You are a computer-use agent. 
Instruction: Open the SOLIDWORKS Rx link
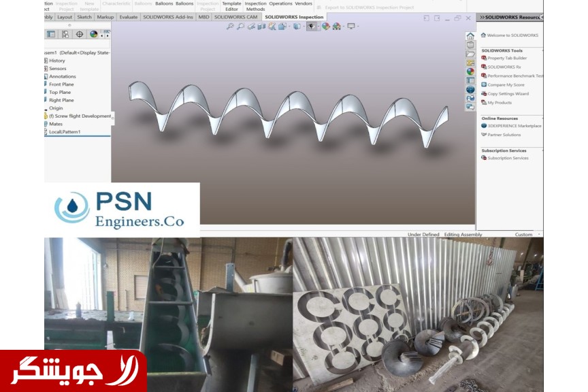[502, 67]
